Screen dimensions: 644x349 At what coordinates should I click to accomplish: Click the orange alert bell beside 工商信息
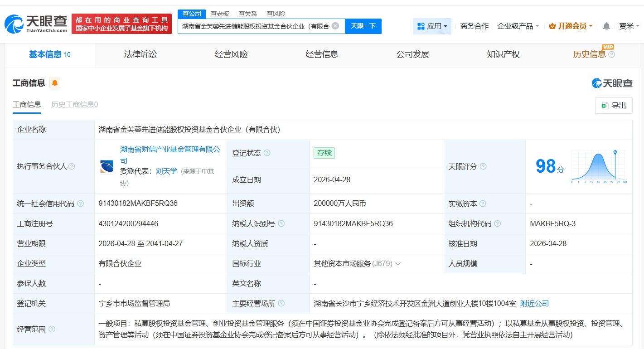(55, 83)
